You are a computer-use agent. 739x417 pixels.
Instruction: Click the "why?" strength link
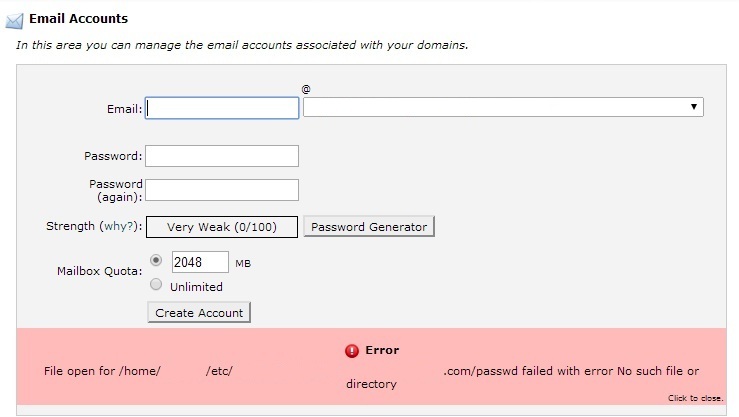coord(118,227)
